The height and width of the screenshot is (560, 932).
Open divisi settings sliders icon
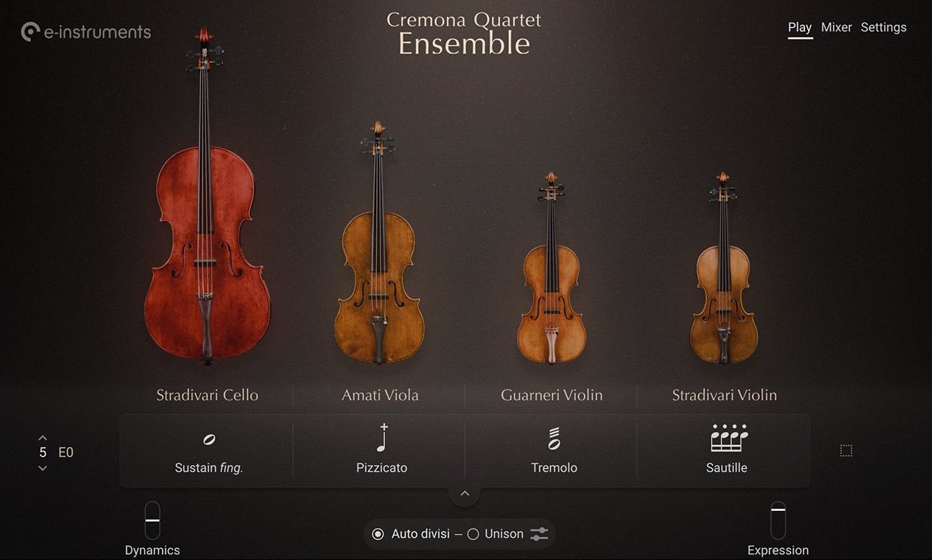(x=539, y=534)
